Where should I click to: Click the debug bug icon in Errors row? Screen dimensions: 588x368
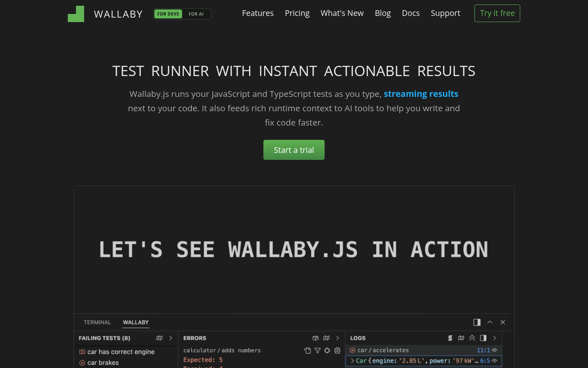click(337, 350)
